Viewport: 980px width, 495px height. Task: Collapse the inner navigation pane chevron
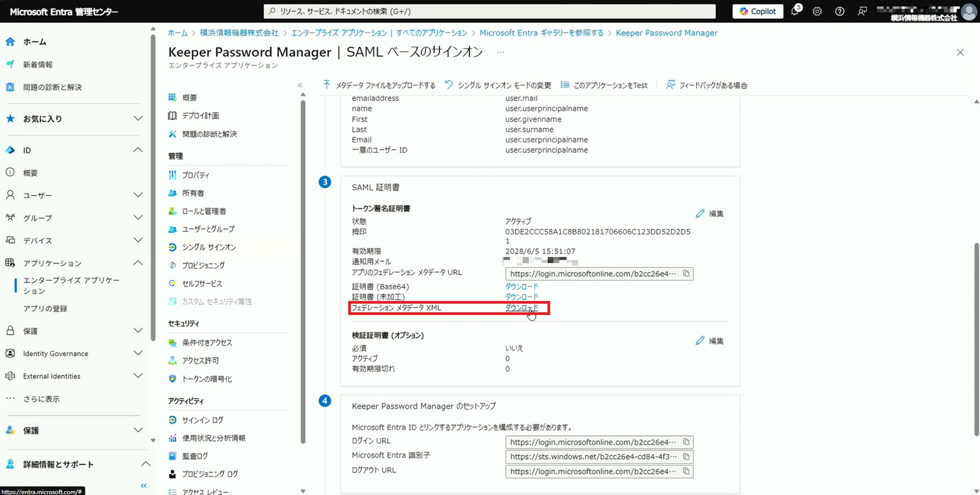click(x=300, y=85)
